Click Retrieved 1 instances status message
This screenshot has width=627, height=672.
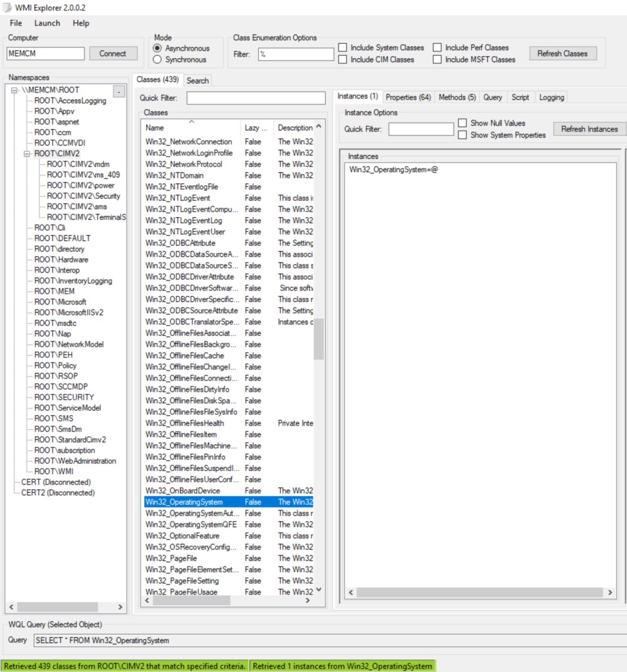coord(342,666)
